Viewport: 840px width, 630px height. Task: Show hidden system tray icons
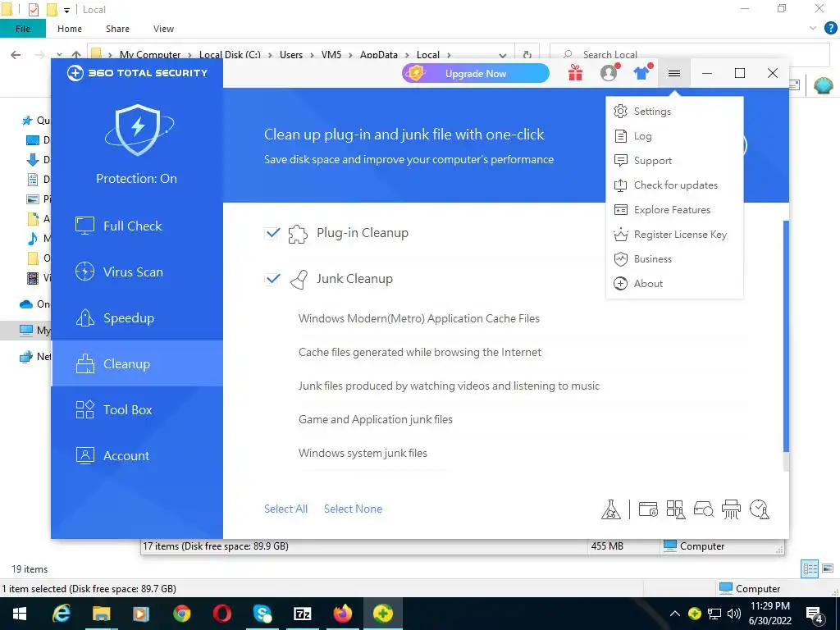[675, 614]
